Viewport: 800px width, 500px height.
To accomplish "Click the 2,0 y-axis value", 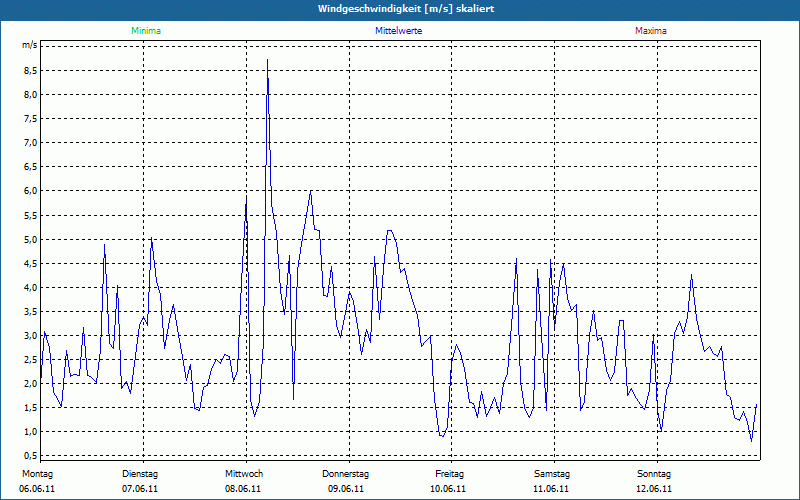I will click(x=31, y=384).
